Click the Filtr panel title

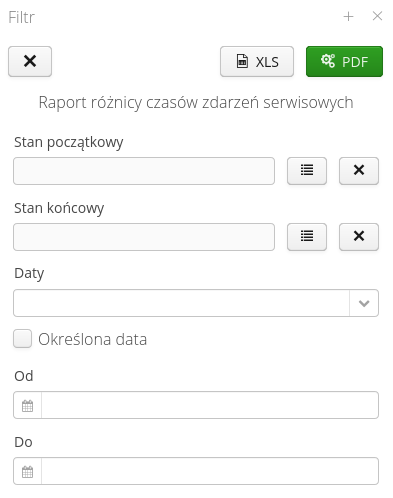[21, 17]
